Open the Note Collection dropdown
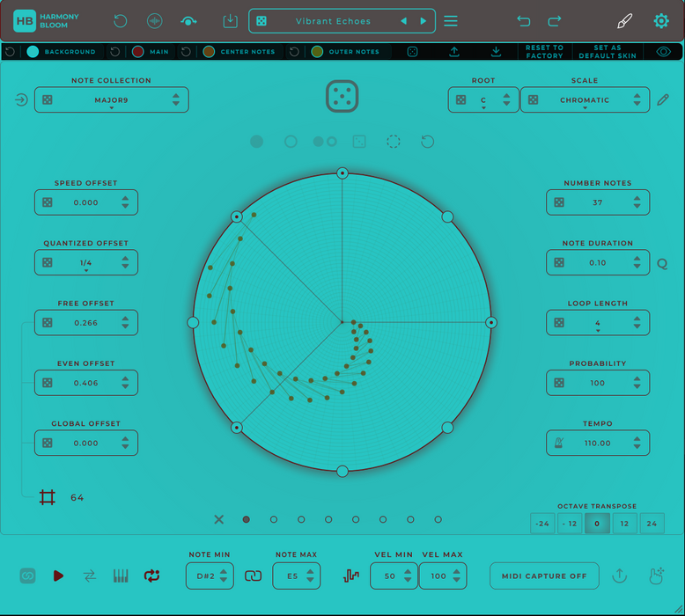 [112, 100]
